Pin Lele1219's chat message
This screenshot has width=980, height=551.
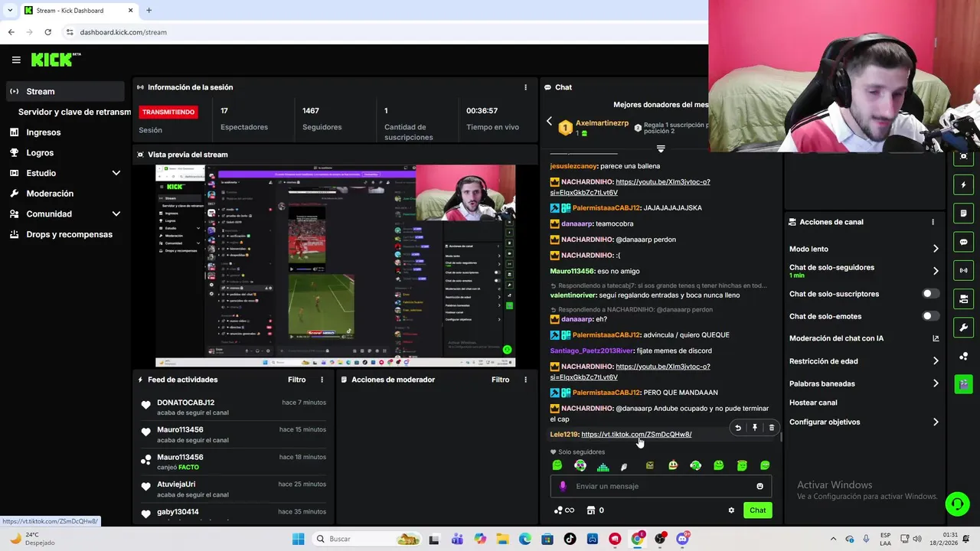tap(755, 428)
